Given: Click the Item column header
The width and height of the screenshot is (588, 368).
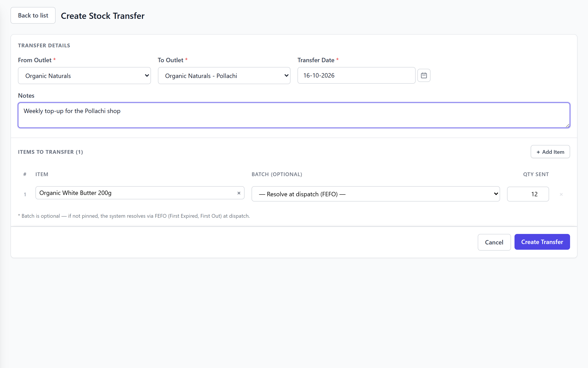Looking at the screenshot, I should (42, 174).
